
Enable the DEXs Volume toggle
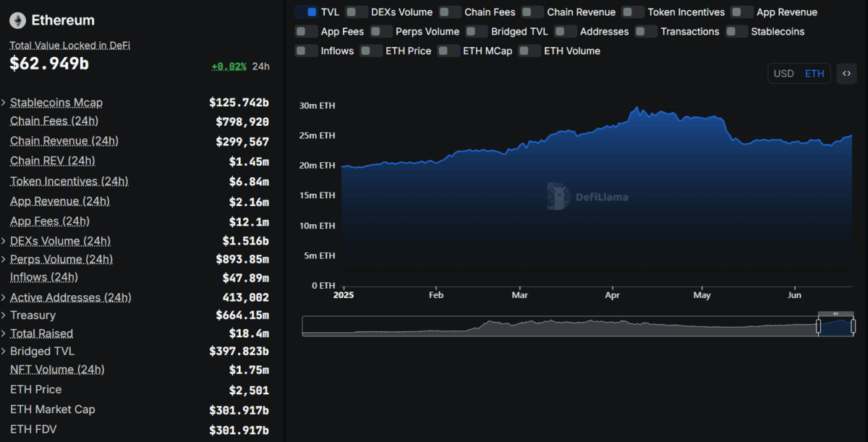pyautogui.click(x=357, y=12)
